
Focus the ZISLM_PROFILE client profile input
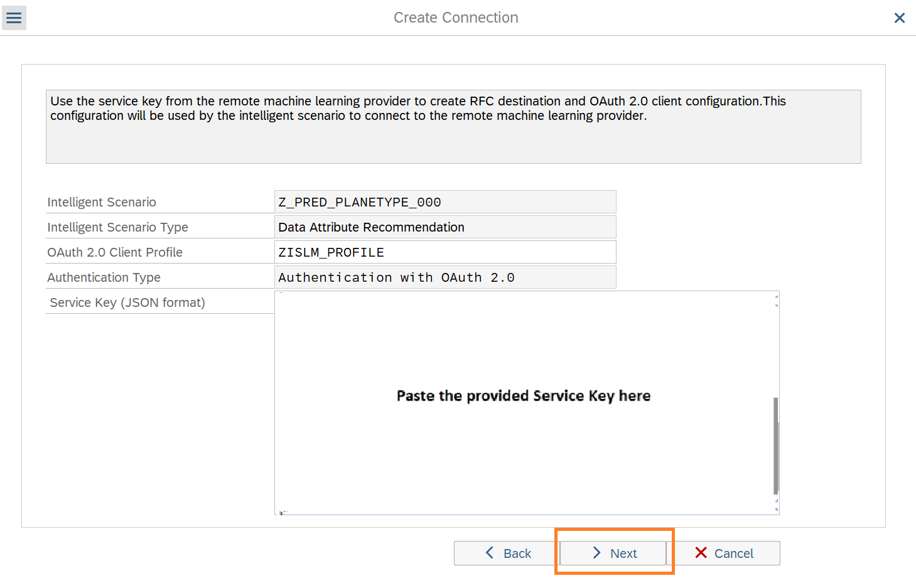(445, 252)
